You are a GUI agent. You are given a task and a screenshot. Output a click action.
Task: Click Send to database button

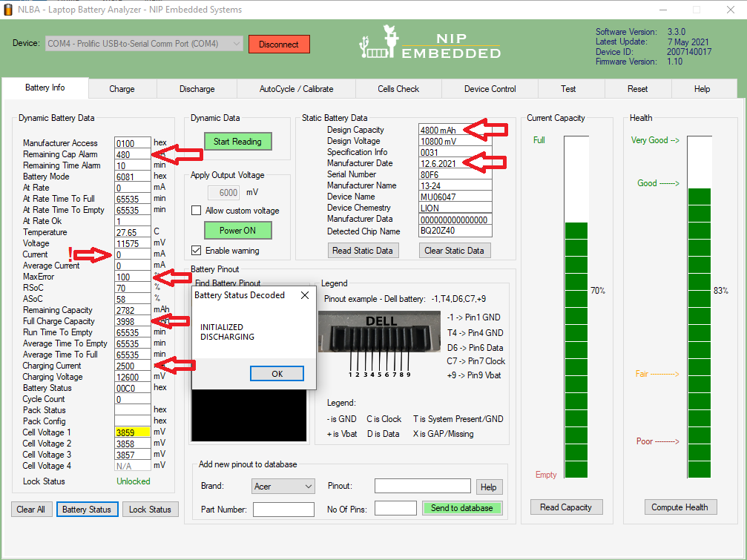tap(461, 508)
